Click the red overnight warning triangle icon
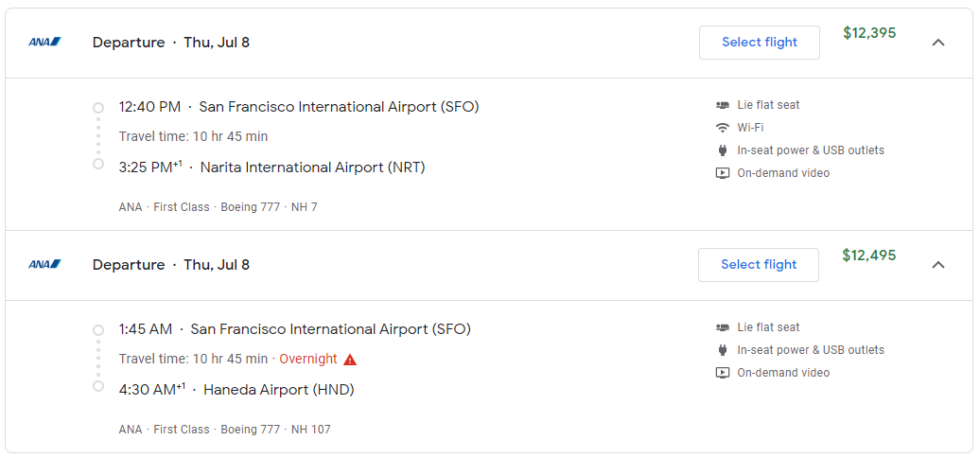Viewport: 980px width, 458px height. [350, 360]
